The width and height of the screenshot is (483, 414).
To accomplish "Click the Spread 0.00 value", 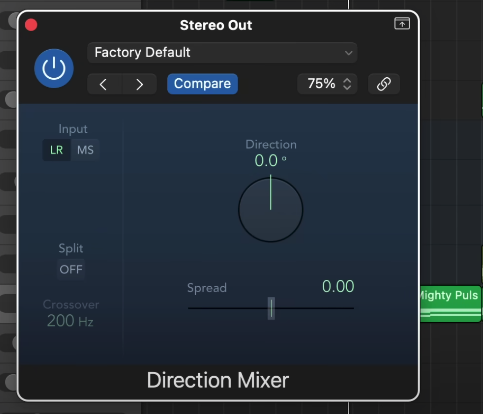I will pyautogui.click(x=338, y=286).
